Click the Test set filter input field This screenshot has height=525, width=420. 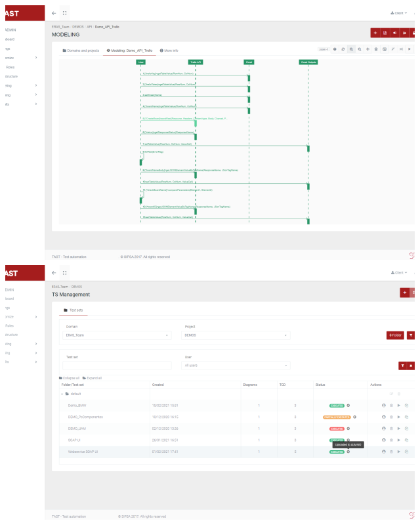click(117, 365)
